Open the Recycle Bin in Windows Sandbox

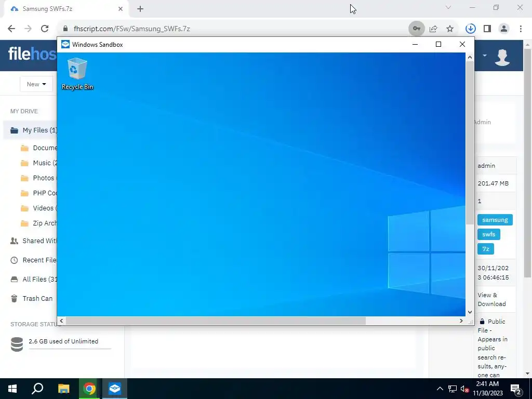(77, 74)
